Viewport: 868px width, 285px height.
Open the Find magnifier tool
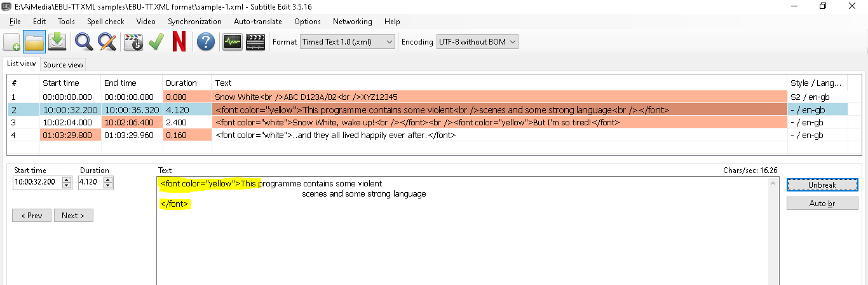click(84, 42)
